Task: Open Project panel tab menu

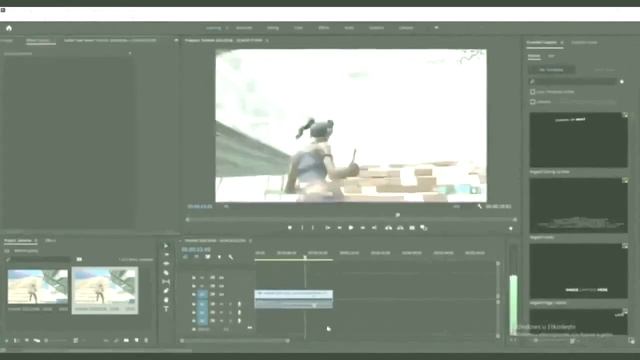Action: coord(36,241)
